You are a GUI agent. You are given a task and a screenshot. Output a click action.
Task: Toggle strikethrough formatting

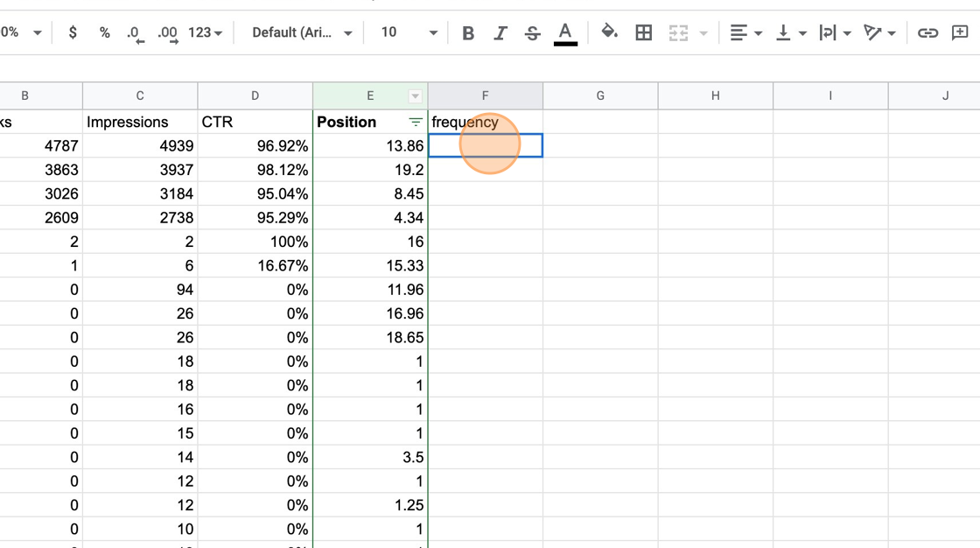pos(532,32)
